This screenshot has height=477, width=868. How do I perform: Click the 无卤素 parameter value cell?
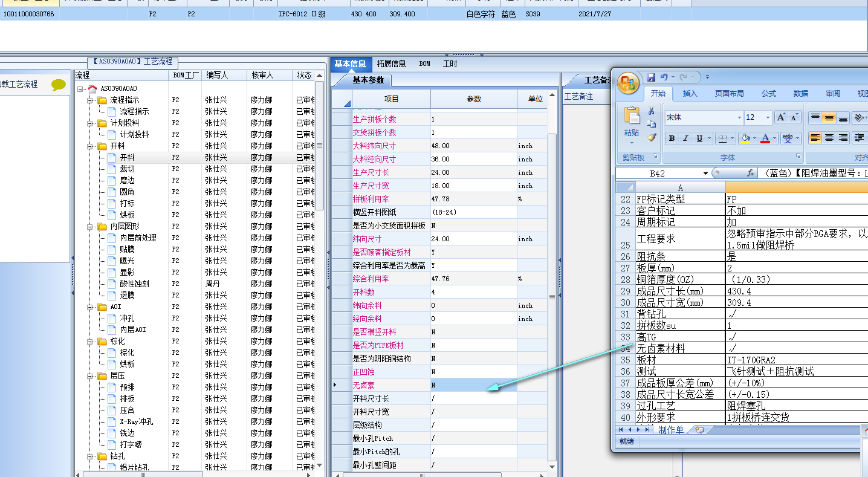point(473,385)
